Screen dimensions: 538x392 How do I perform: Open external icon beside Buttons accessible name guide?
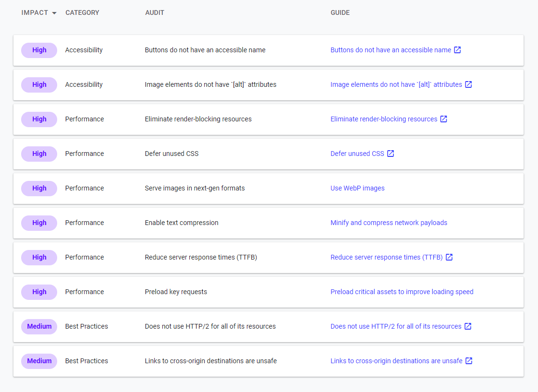[457, 50]
